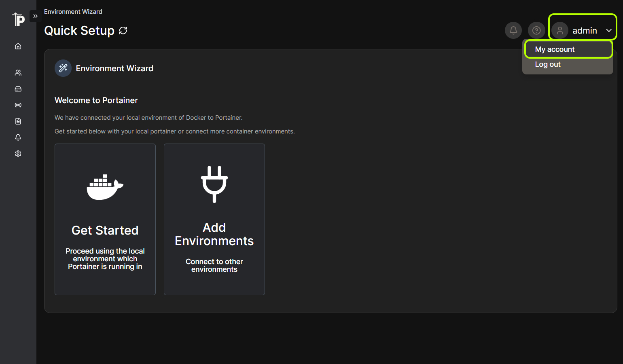Click the Quick Setup page title
Viewport: 623px width, 364px height.
79,31
